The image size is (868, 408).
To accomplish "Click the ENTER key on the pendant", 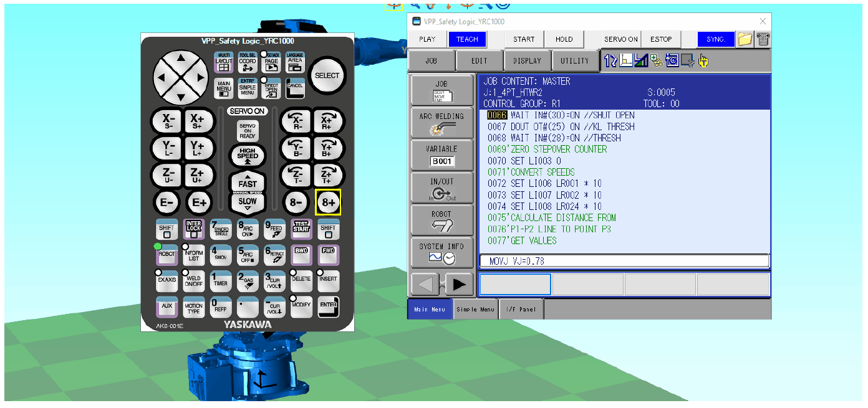I will click(329, 306).
